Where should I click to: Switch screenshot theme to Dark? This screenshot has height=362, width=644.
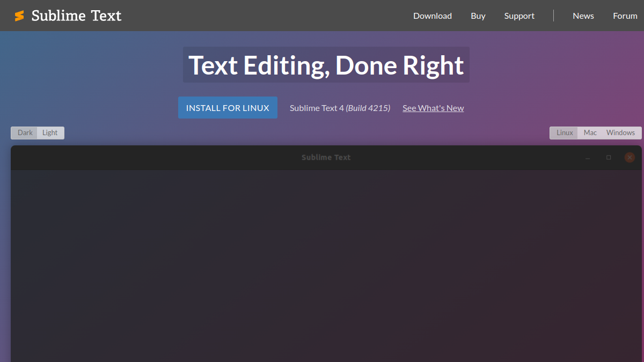click(25, 133)
